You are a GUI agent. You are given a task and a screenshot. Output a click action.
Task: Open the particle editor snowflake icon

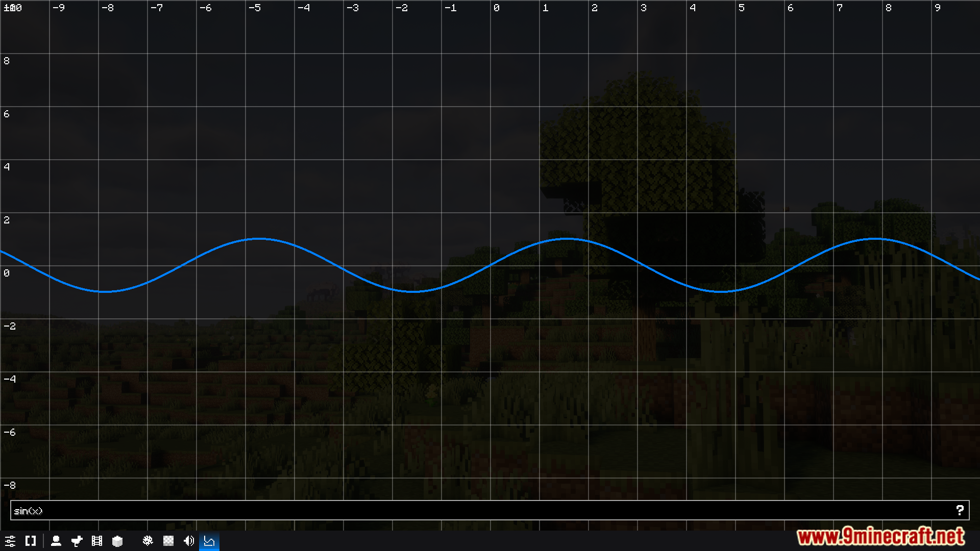click(x=148, y=541)
